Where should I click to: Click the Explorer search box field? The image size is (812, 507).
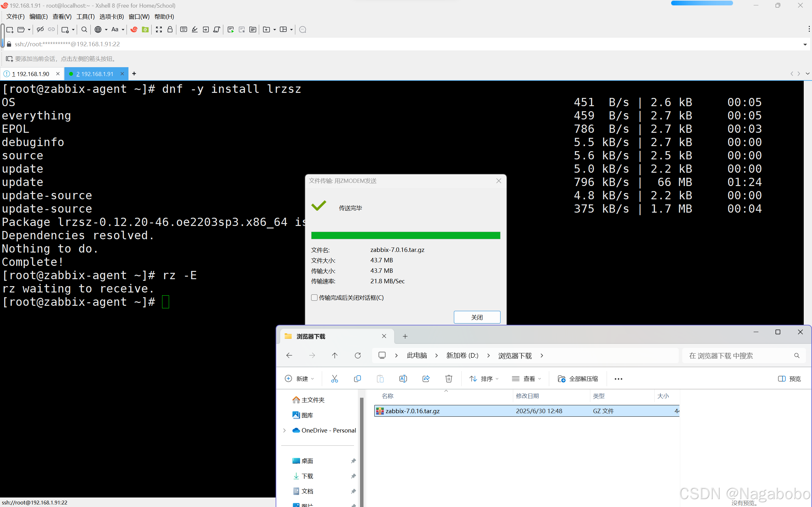[738, 356]
